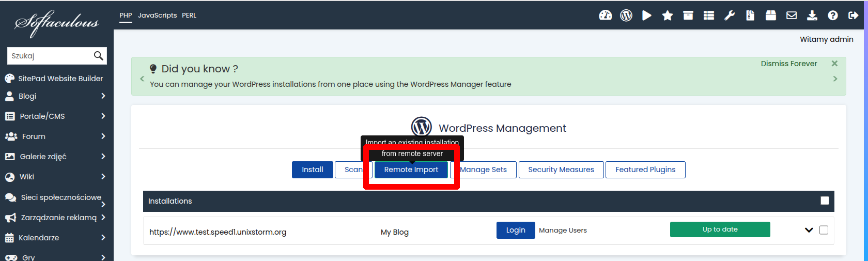The width and height of the screenshot is (868, 261).
Task: Open ratings star icon in top bar
Action: tap(668, 16)
